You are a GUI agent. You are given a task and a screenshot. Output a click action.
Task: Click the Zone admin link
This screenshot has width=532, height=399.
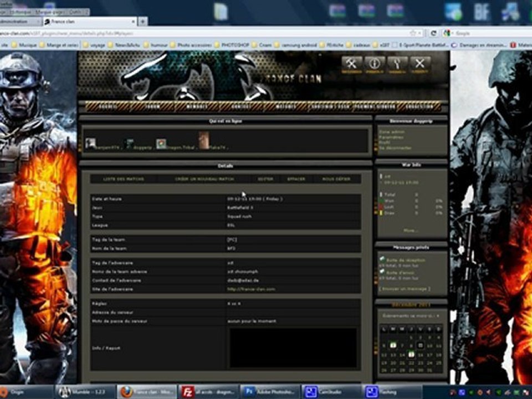(392, 132)
